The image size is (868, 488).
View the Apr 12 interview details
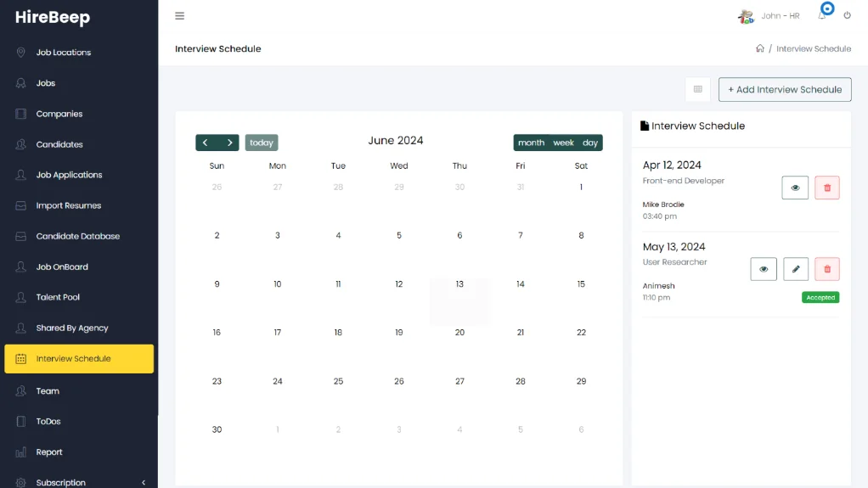coord(795,188)
